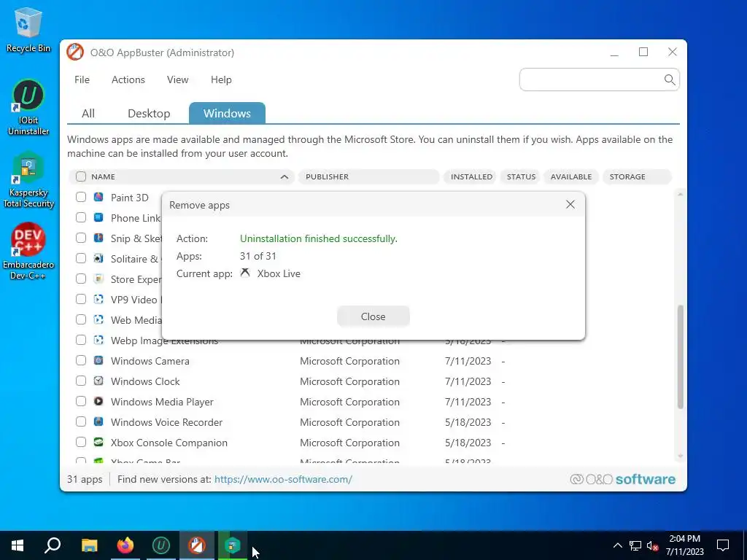Image resolution: width=747 pixels, height=560 pixels.
Task: Check the Paint 3D checkbox
Action: point(81,197)
